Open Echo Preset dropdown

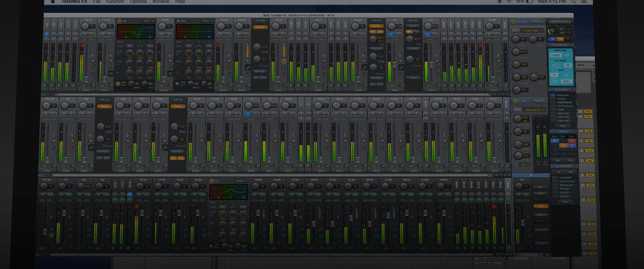pyautogui.click(x=539, y=100)
